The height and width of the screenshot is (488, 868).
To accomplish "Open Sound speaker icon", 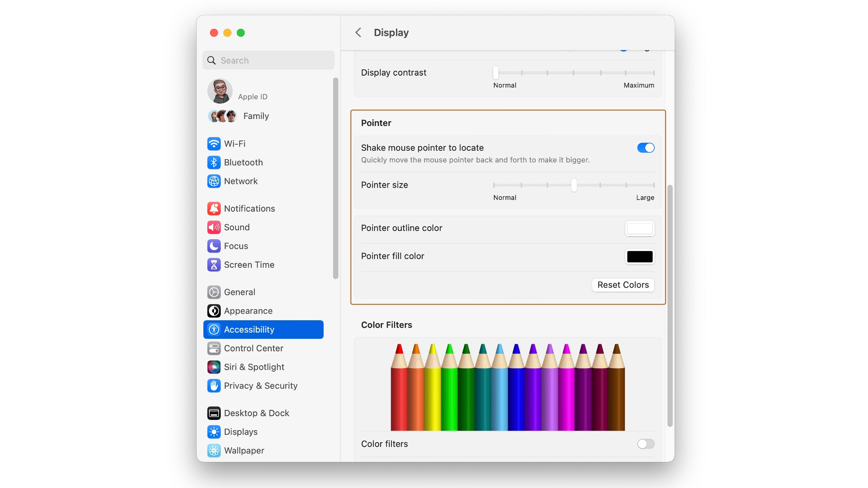I will 214,227.
